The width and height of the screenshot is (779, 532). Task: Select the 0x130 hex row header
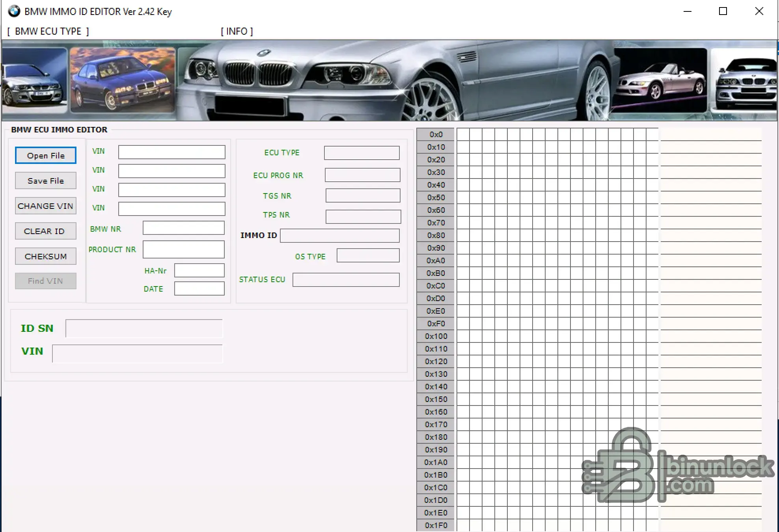click(436, 374)
